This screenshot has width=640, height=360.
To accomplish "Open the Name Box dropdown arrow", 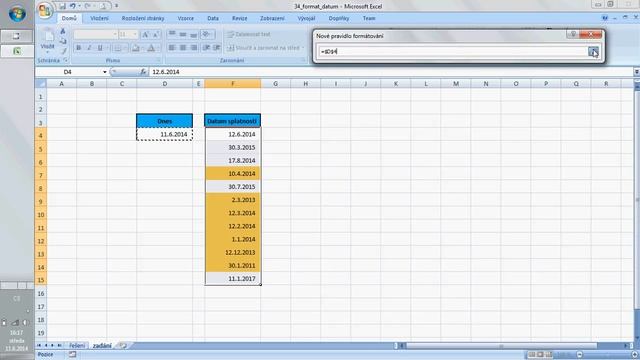I will pos(104,72).
